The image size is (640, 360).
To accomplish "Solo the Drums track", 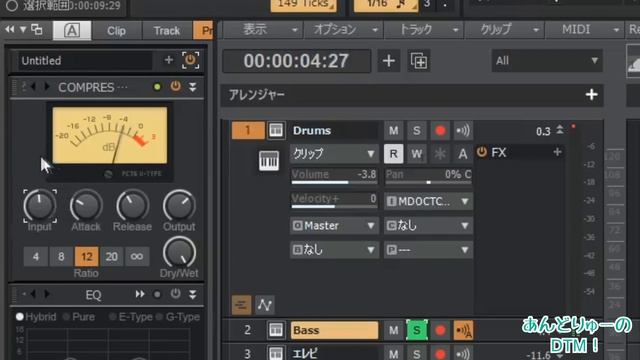I will pos(416,131).
